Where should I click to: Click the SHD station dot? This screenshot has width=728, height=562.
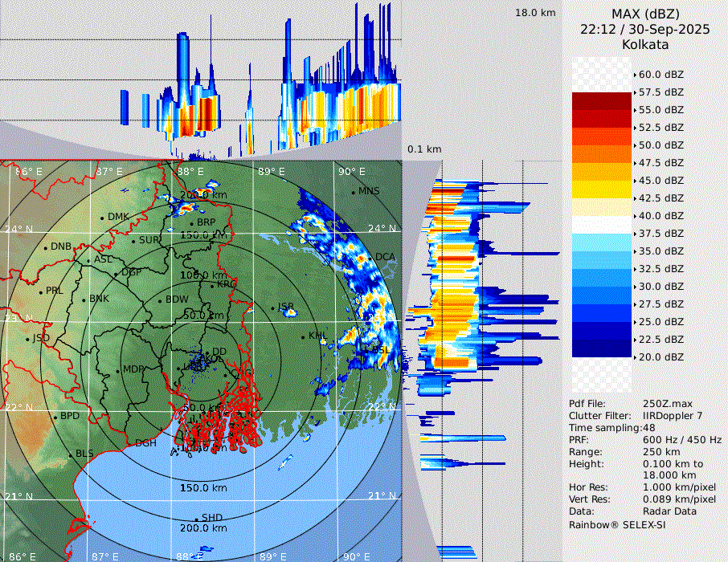click(197, 519)
